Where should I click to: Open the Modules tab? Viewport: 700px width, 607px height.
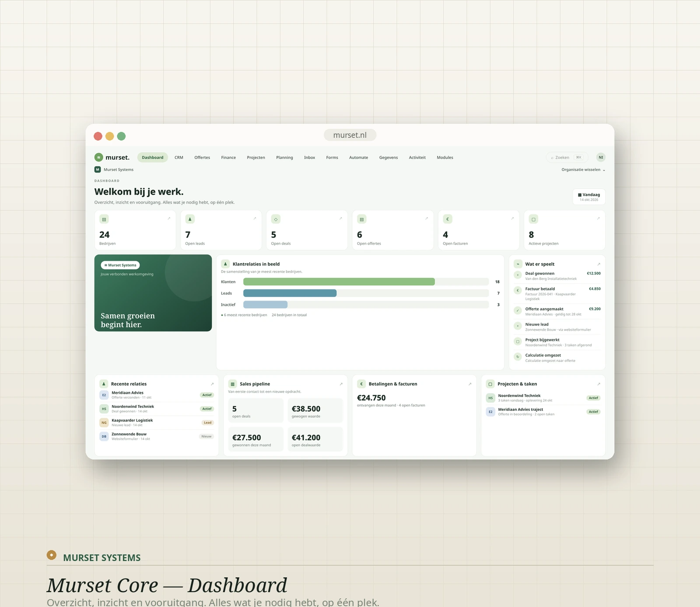click(445, 158)
